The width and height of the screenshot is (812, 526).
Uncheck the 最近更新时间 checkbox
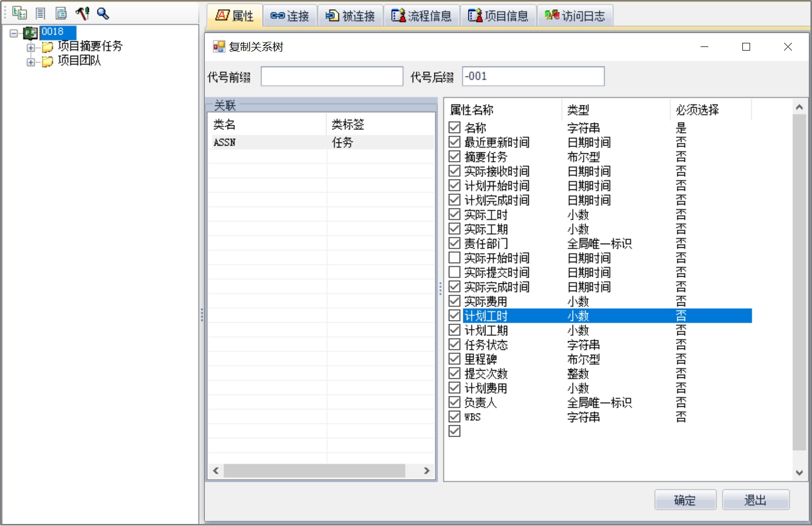(x=454, y=141)
